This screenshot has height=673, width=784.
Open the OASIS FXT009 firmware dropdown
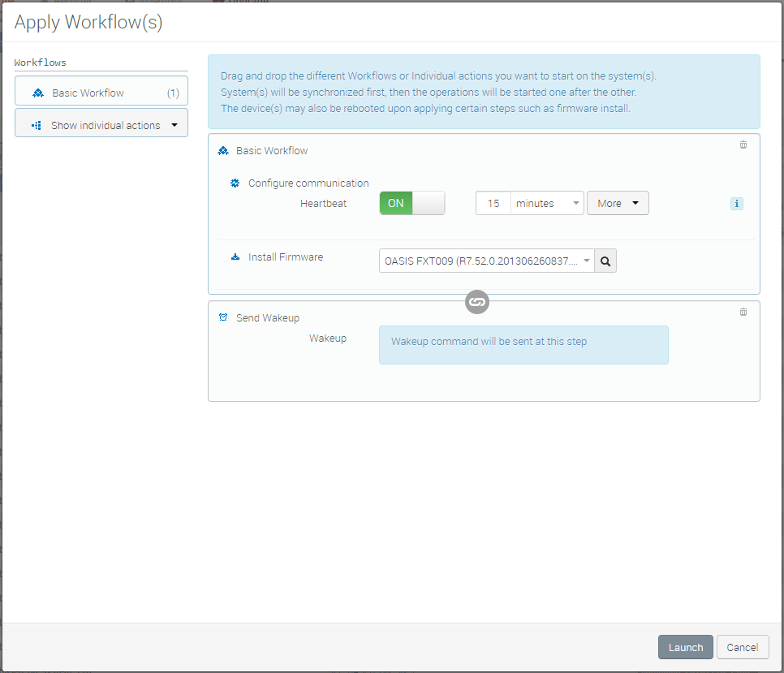pos(486,261)
